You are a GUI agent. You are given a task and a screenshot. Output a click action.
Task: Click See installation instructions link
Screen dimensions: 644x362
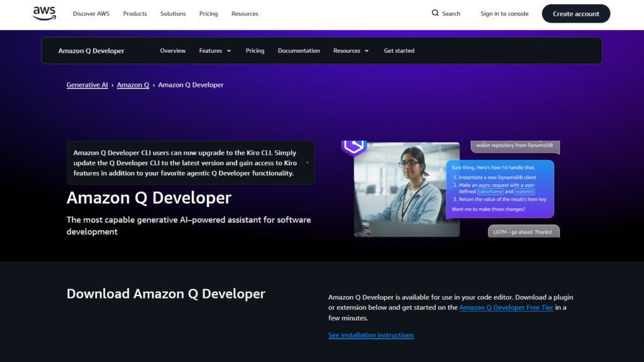coord(371,335)
